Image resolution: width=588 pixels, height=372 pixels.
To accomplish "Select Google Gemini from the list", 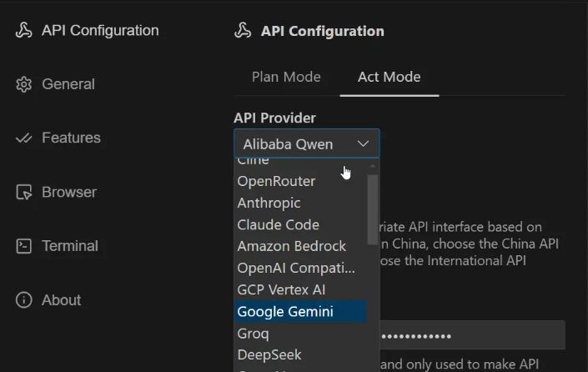I will click(x=300, y=311).
